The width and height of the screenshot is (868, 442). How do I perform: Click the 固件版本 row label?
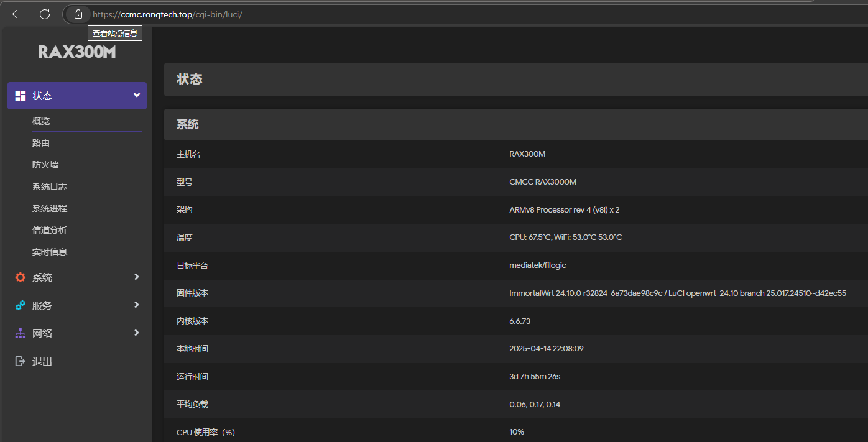(193, 293)
